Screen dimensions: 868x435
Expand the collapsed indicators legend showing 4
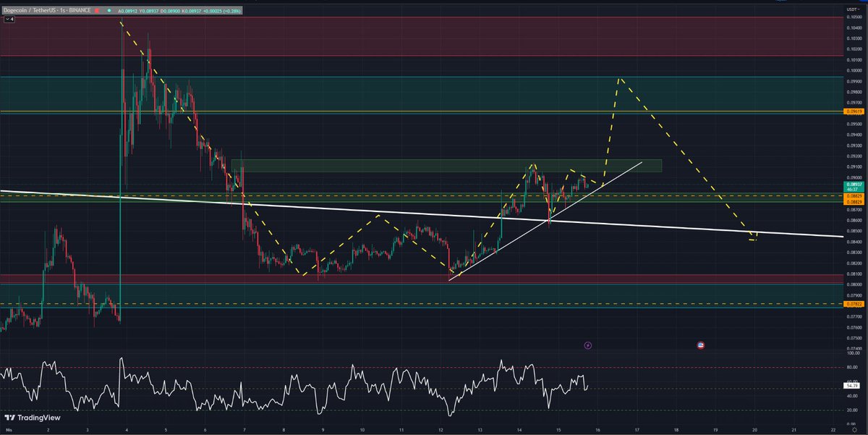(9, 20)
